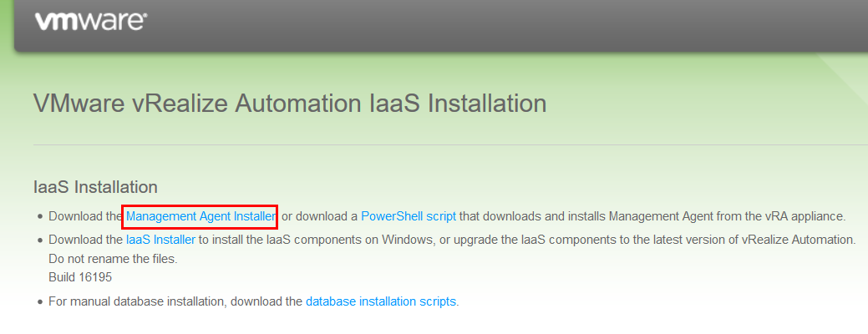
Task: Click the VMware vRealize Automation IaaS Installation title
Action: click(x=290, y=104)
